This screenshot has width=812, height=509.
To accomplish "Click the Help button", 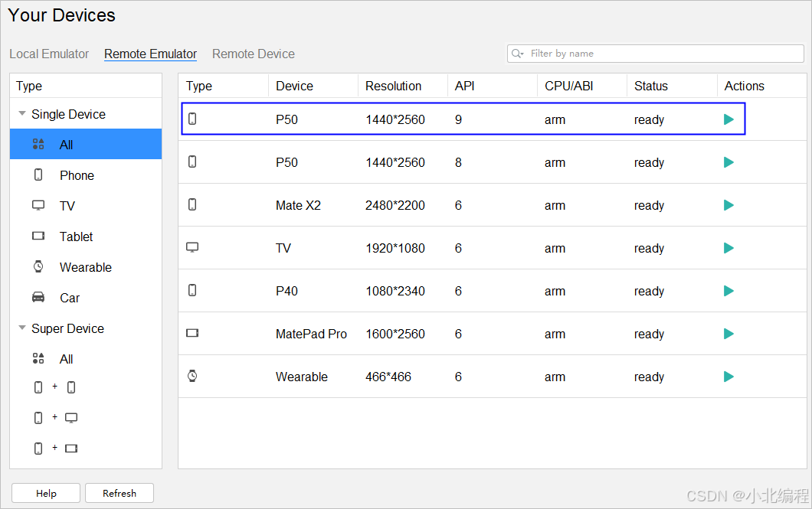I will point(46,493).
